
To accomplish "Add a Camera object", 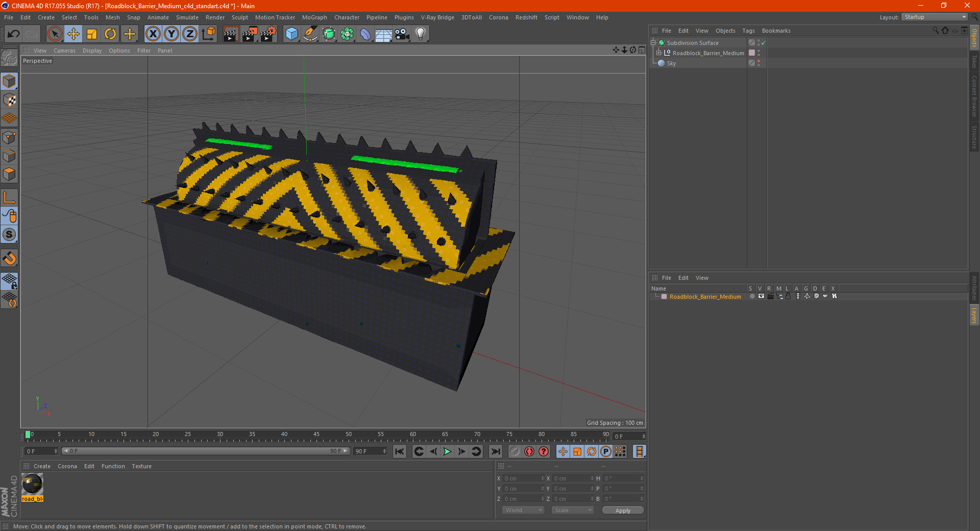I will coord(402,34).
